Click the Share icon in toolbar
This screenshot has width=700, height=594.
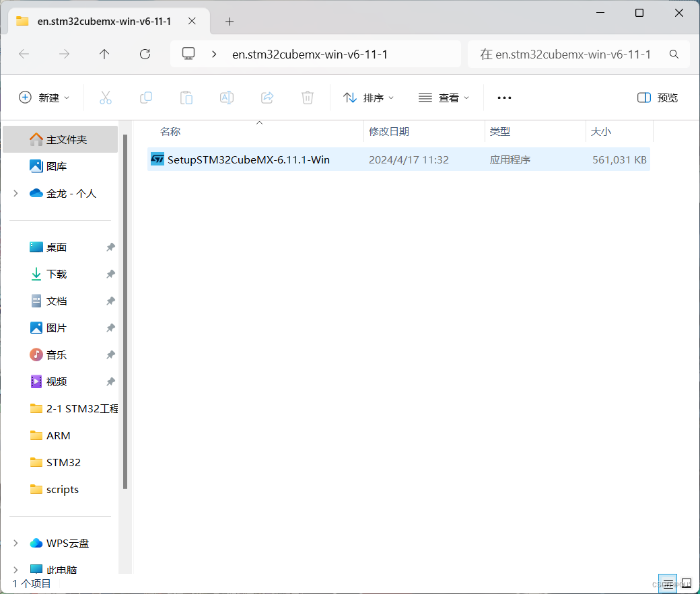coord(267,98)
